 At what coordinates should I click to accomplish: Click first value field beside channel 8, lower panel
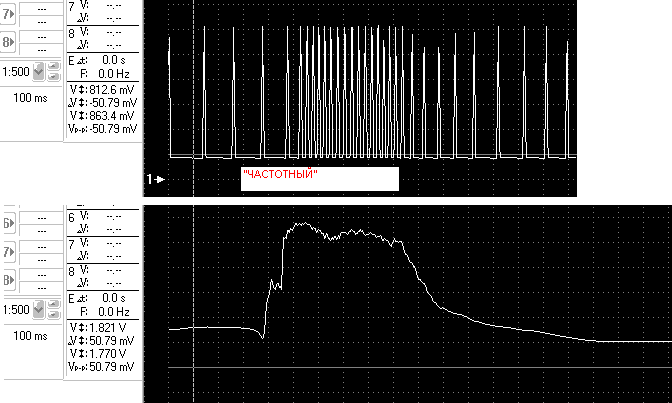[x=41, y=275]
